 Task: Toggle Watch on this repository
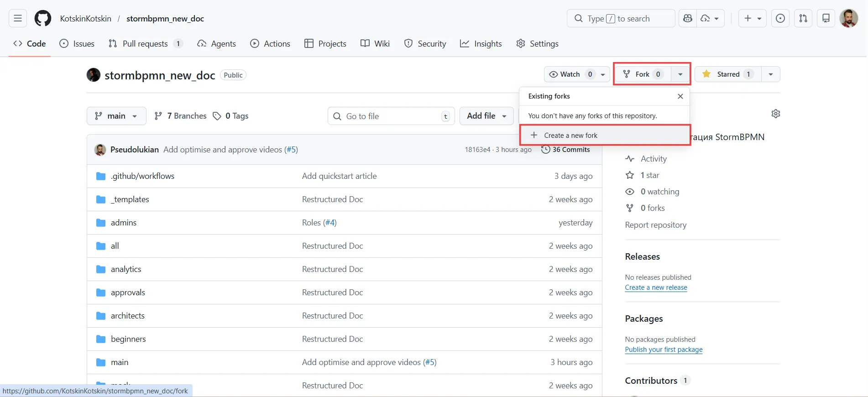click(x=571, y=74)
